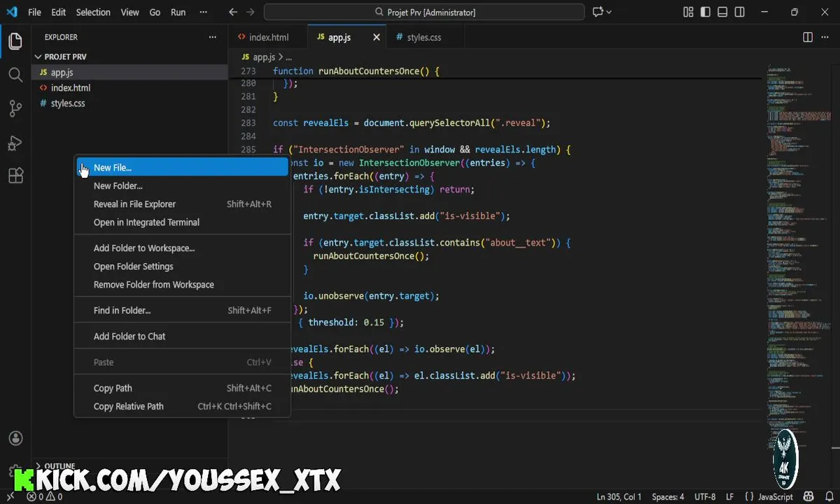The width and height of the screenshot is (840, 504).
Task: Open the Explorer view in activity bar
Action: click(15, 41)
